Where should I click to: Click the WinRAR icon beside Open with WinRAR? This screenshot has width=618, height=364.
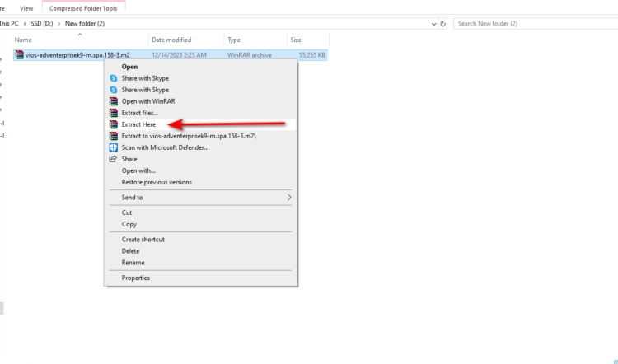point(114,100)
